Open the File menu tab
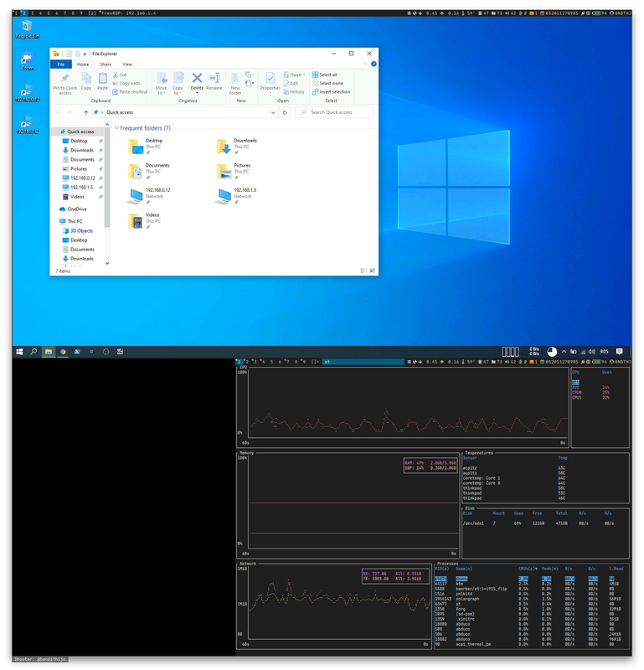The height and width of the screenshot is (670, 644). pyautogui.click(x=60, y=64)
